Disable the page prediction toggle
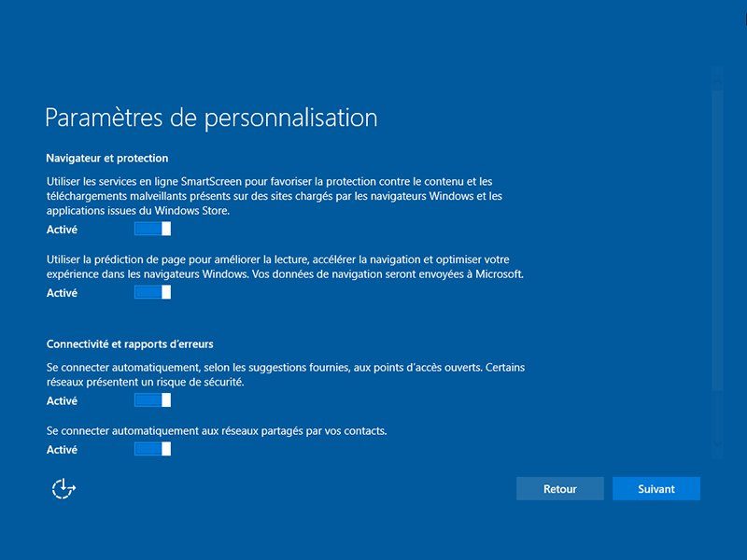The height and width of the screenshot is (560, 747). tap(152, 292)
